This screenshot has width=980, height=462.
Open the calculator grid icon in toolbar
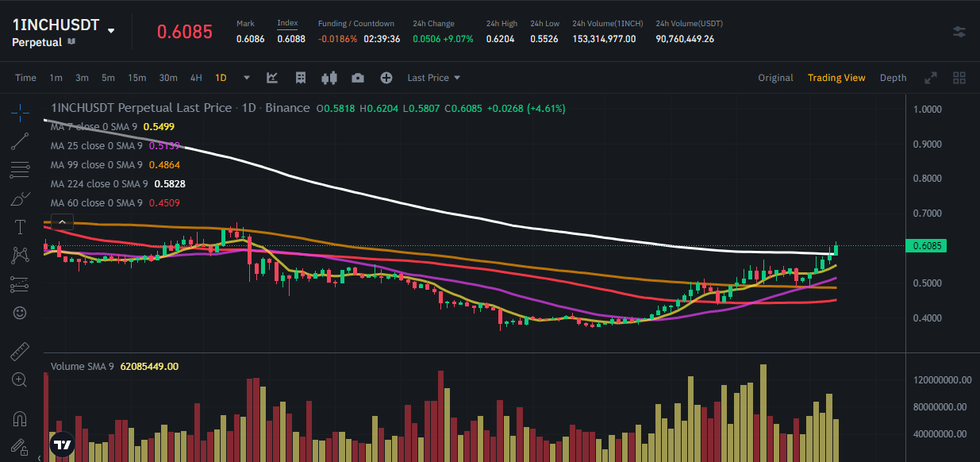click(x=301, y=78)
